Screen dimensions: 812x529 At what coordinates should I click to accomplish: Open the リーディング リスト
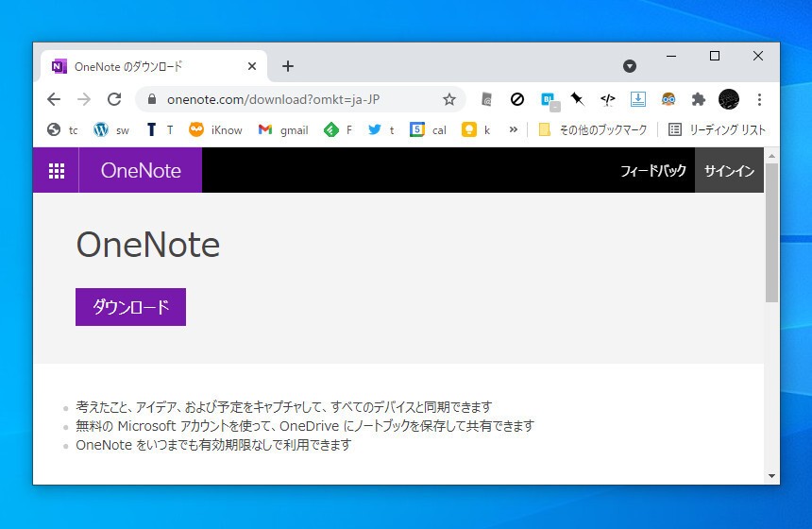point(717,129)
